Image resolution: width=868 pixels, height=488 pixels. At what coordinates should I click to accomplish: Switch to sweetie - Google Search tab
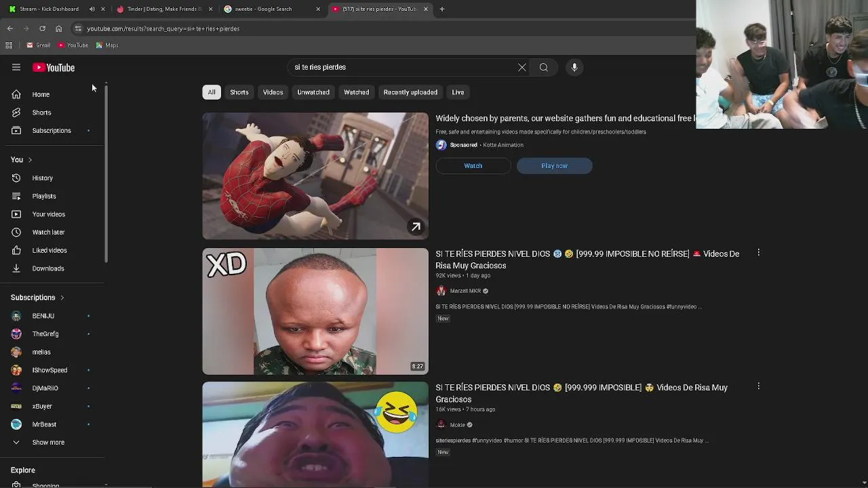coord(263,9)
